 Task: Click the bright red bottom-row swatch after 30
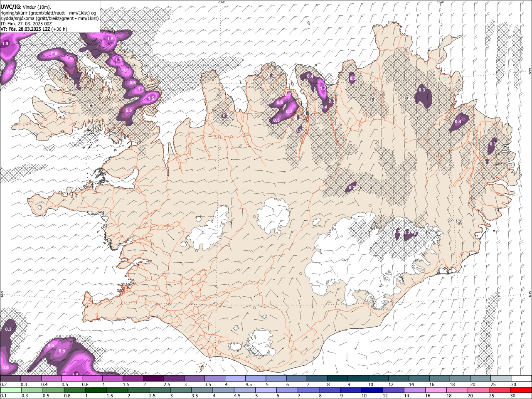click(521, 390)
